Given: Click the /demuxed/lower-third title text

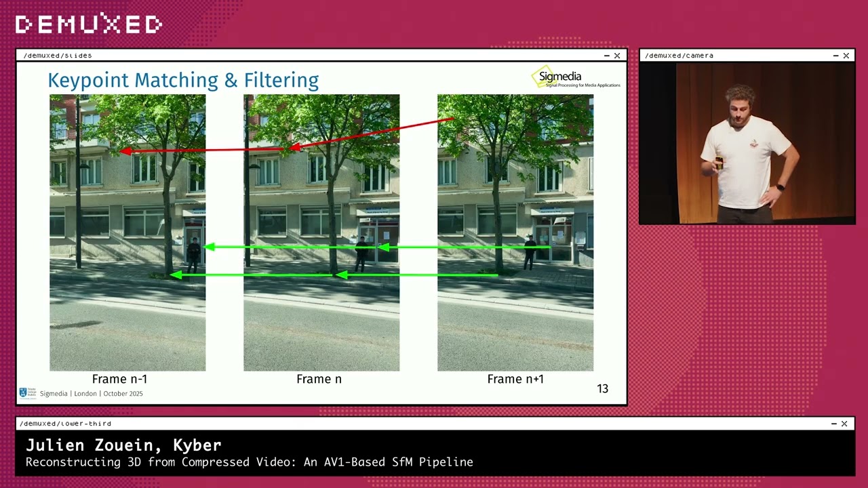Looking at the screenshot, I should point(65,424).
